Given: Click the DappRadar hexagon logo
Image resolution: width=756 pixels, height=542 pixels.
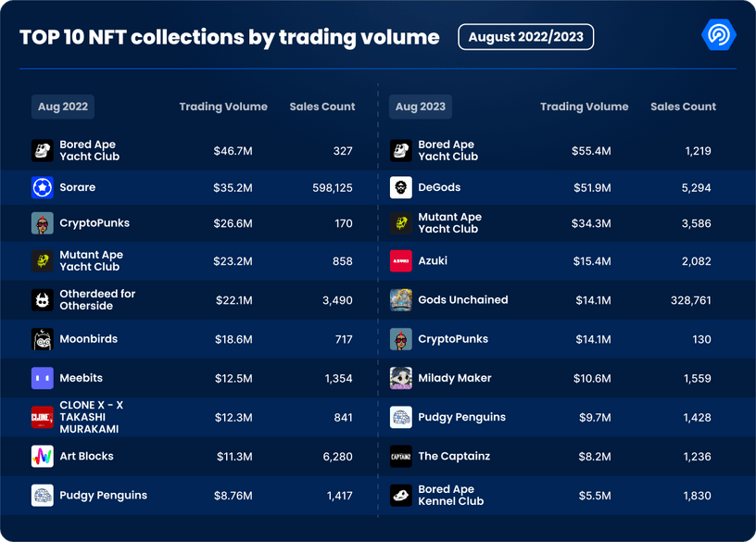Looking at the screenshot, I should [x=718, y=34].
